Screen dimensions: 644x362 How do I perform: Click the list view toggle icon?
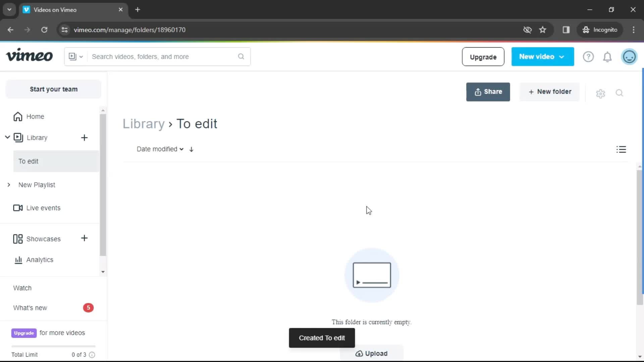click(x=621, y=149)
